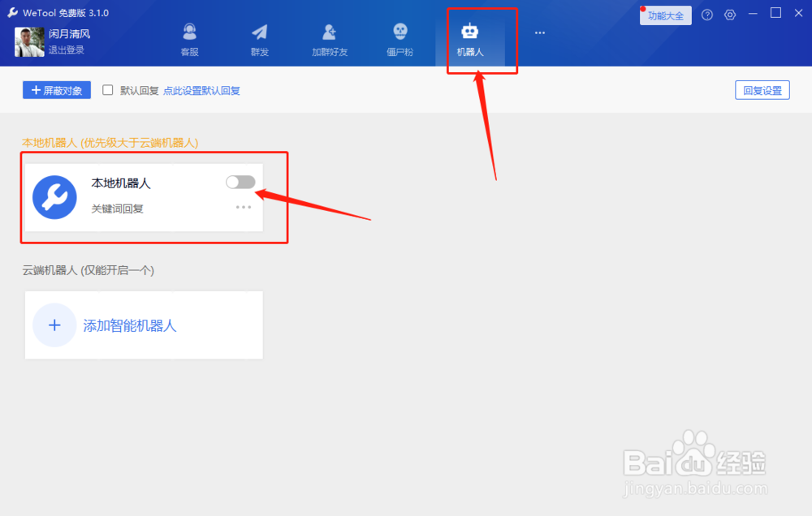Expand the ... more options in navigation bar
Viewport: 812px width, 516px height.
pos(539,32)
